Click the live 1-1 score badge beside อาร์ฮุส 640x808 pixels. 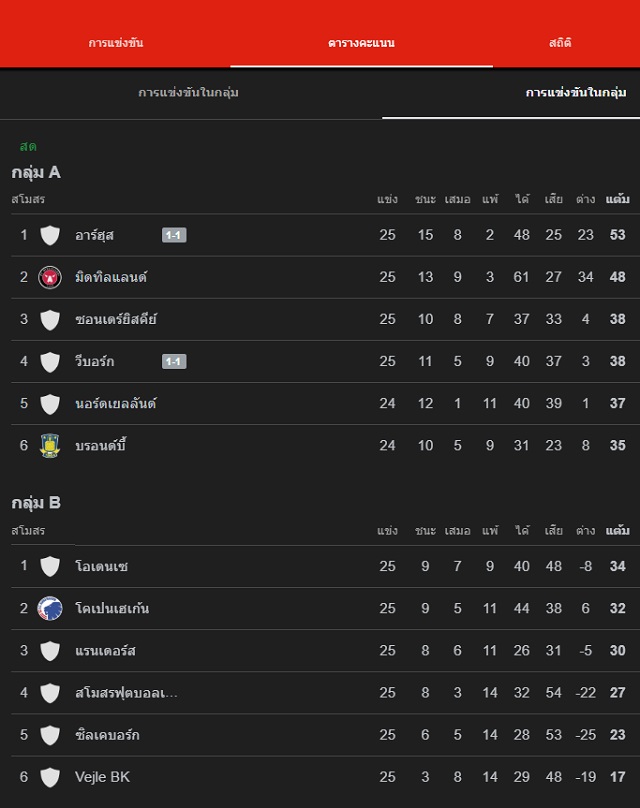click(174, 235)
